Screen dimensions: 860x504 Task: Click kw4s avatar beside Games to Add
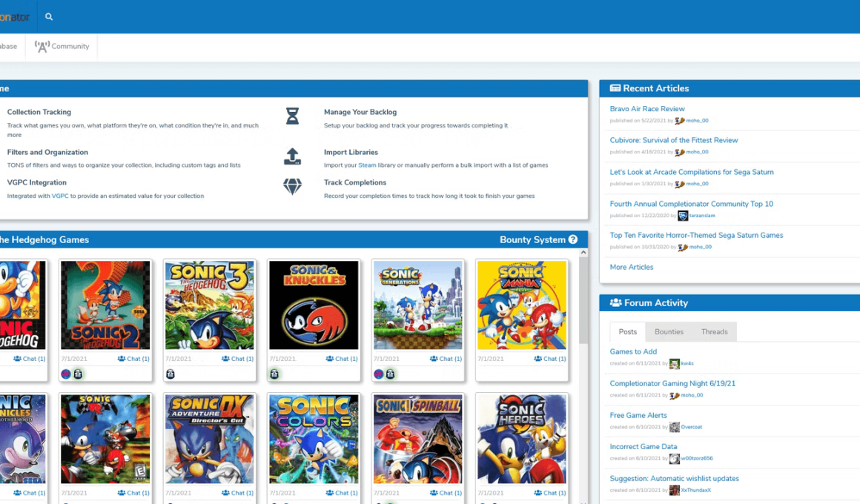click(675, 364)
